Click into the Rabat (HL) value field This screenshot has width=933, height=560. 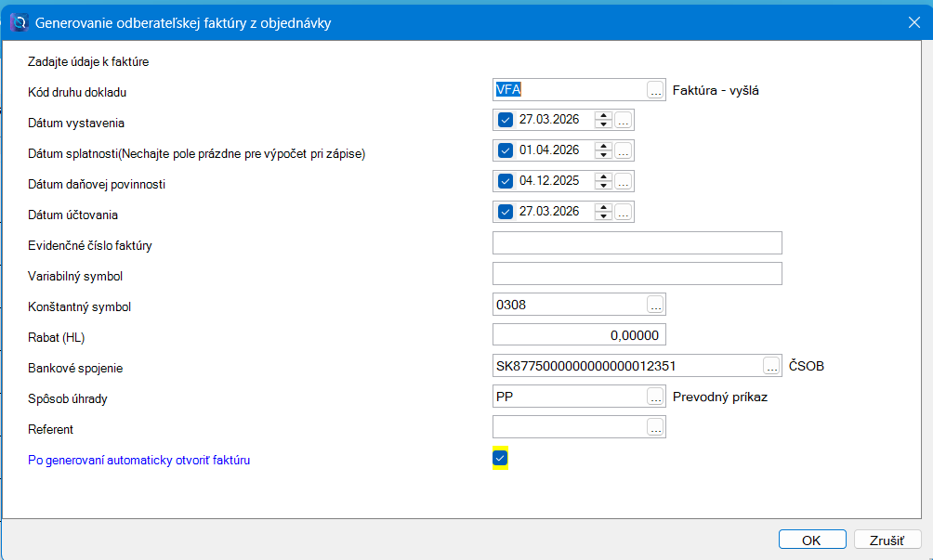coord(578,335)
